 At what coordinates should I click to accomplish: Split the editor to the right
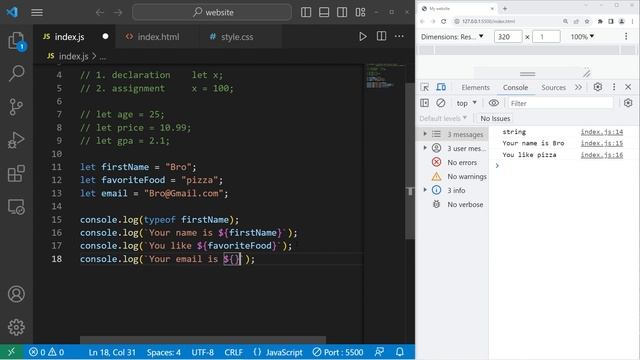pos(381,36)
